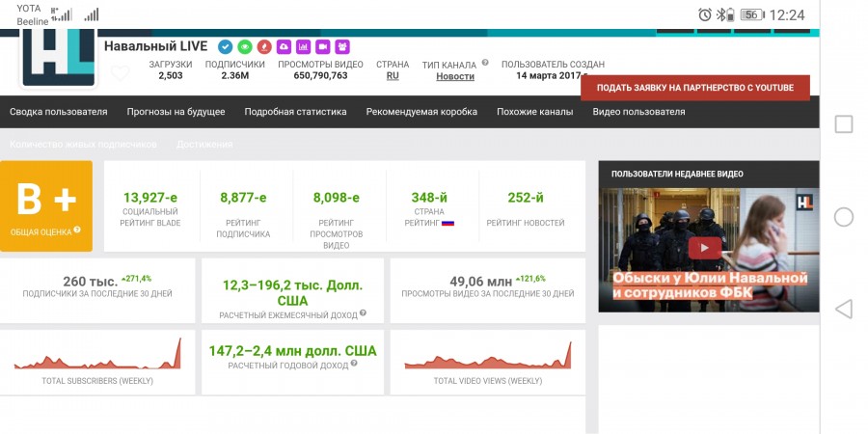This screenshot has height=434, width=868.
Task: Play the Обыски у Юлии Навальной video
Action: click(708, 249)
